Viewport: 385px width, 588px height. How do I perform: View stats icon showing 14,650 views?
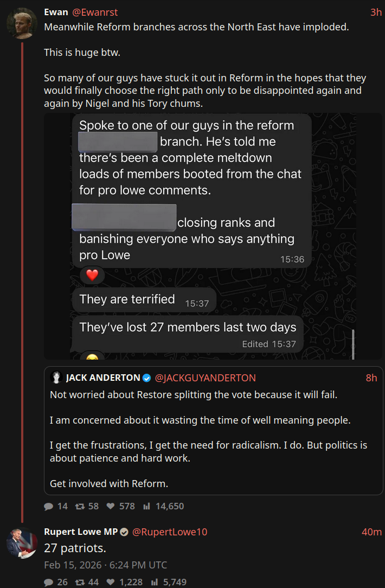tap(146, 506)
